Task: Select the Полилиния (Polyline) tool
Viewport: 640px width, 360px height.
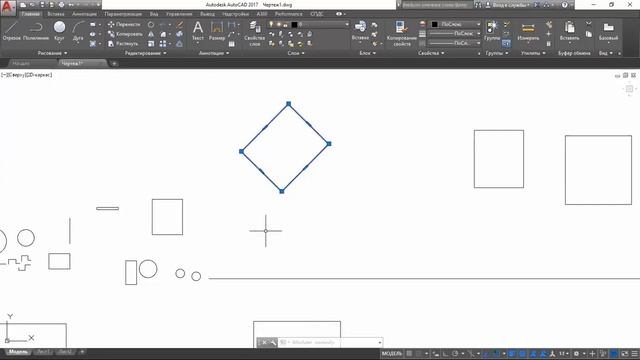Action: pos(36,31)
